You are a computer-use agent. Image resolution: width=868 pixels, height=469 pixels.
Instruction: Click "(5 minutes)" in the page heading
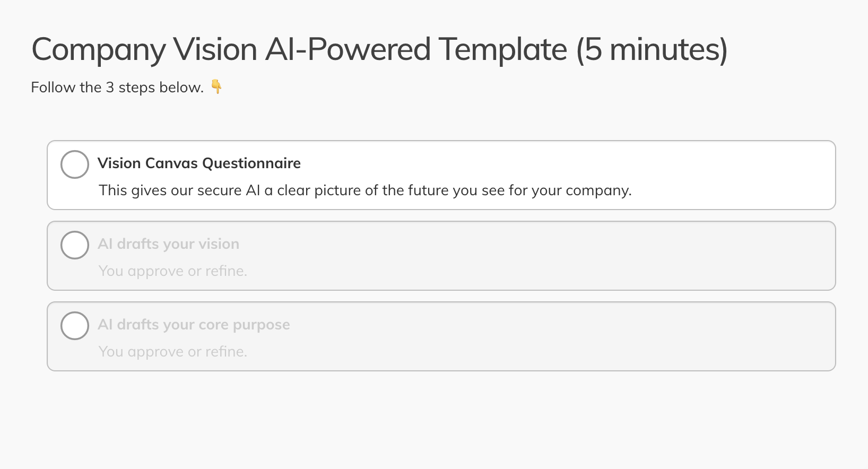pyautogui.click(x=652, y=50)
